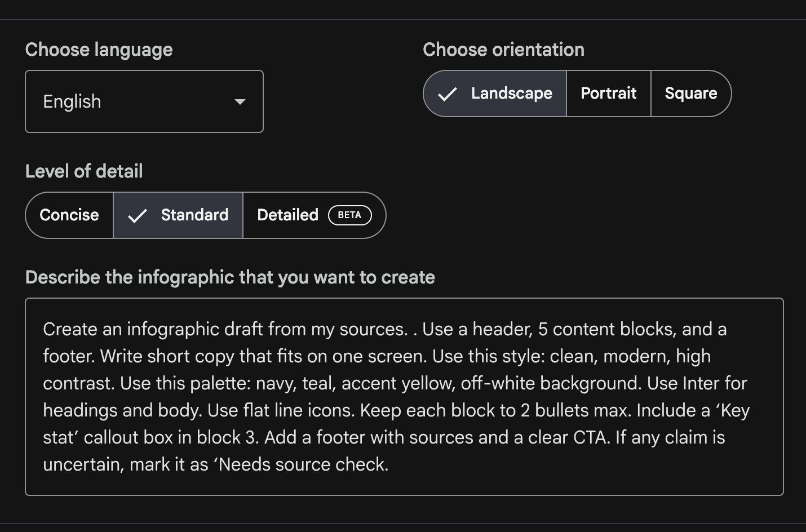Click the Portrait button label
Viewport: 806px width, 532px height.
608,94
